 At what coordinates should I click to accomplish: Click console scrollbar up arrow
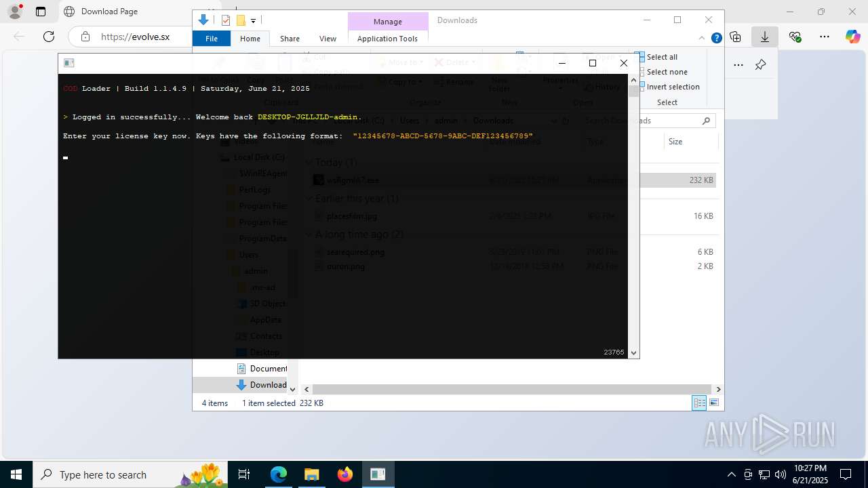coord(633,80)
